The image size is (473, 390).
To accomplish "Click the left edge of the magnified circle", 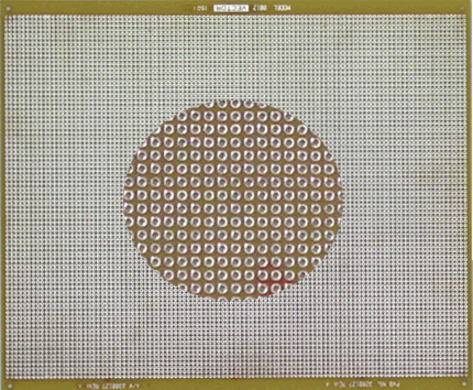I will click(x=124, y=200).
